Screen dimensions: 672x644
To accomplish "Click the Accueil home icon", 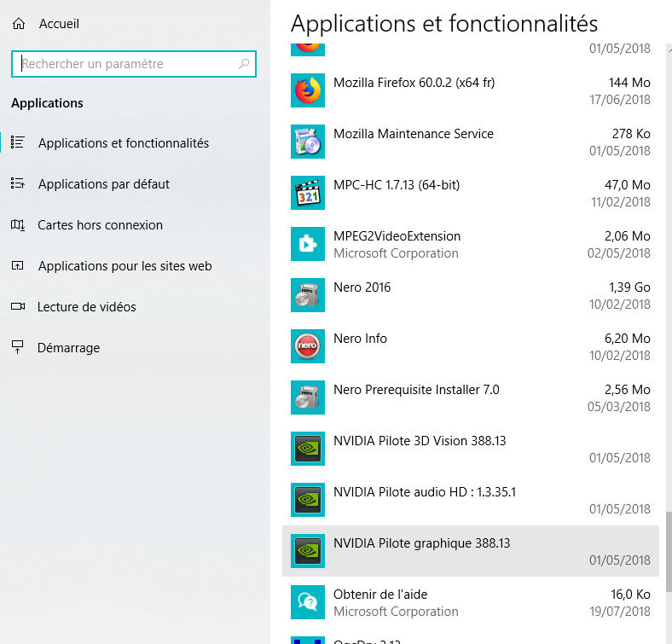I will click(x=19, y=24).
